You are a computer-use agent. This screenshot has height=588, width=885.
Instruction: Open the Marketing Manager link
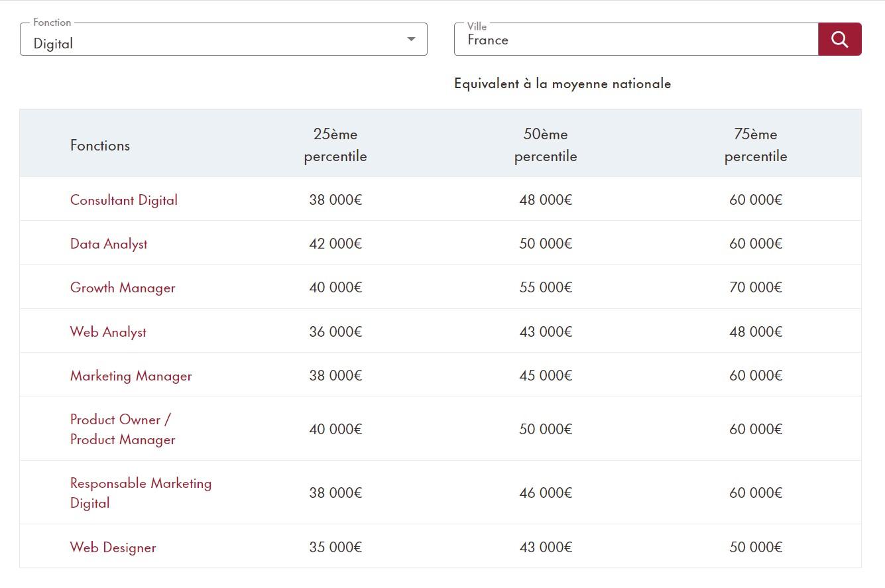[131, 375]
